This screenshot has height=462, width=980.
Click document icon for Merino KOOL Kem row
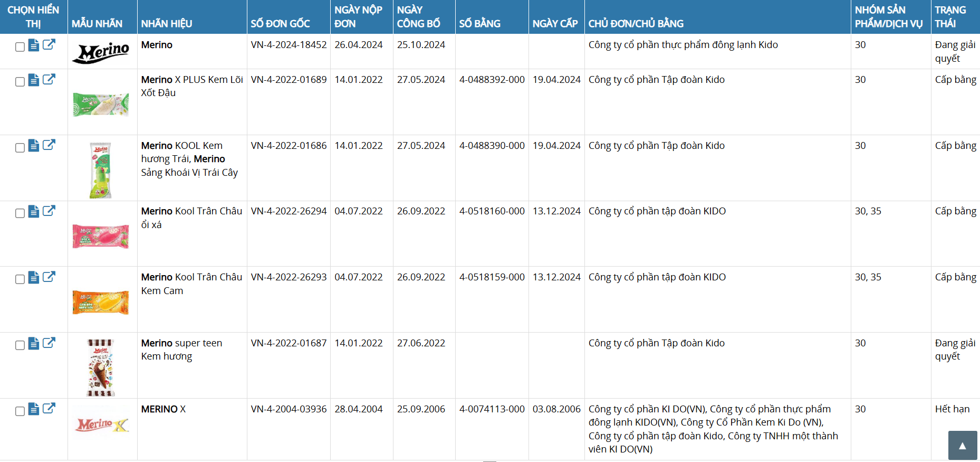pos(34,146)
